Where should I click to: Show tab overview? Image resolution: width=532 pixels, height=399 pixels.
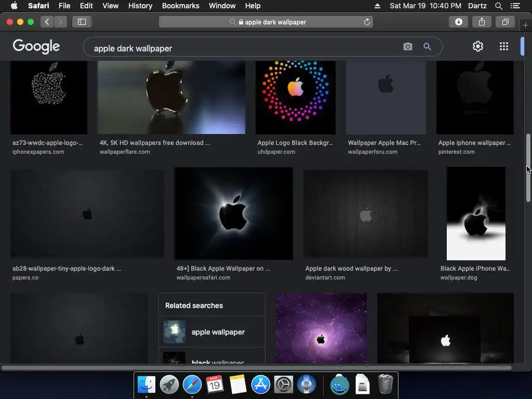[x=505, y=22]
